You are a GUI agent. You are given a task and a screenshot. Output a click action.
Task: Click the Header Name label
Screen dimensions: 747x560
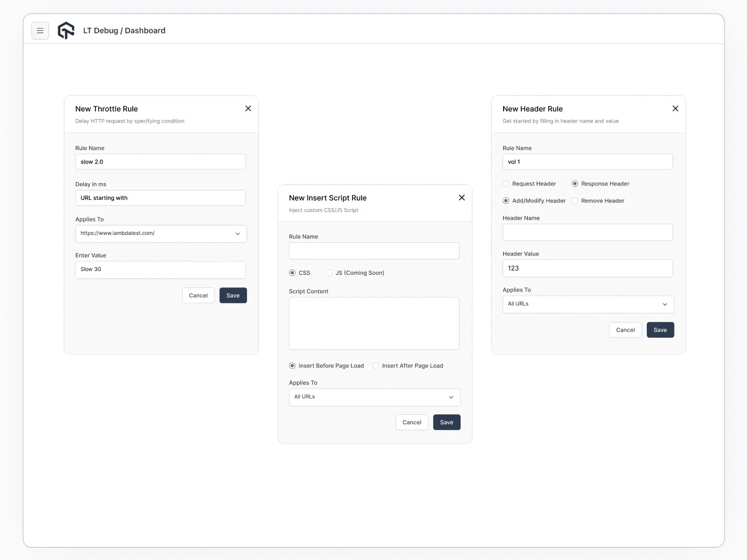[521, 218]
